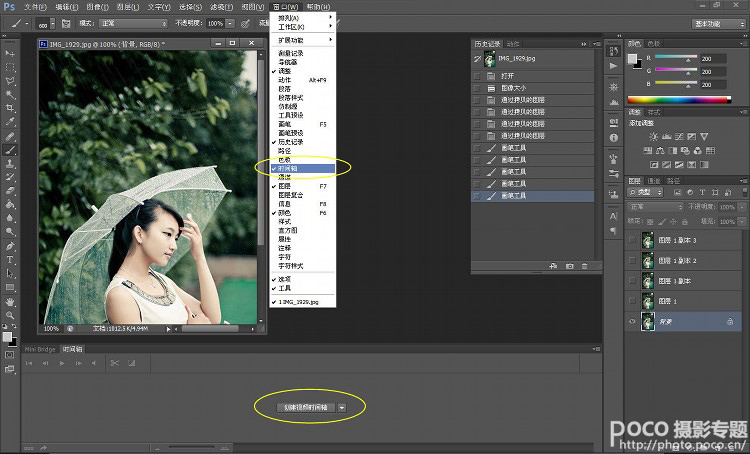The width and height of the screenshot is (750, 454).
Task: Click Curves adjustment icon
Action: 679,136
